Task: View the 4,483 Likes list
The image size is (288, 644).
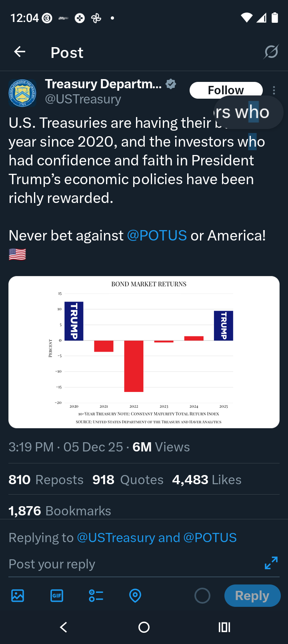Action: pyautogui.click(x=207, y=479)
